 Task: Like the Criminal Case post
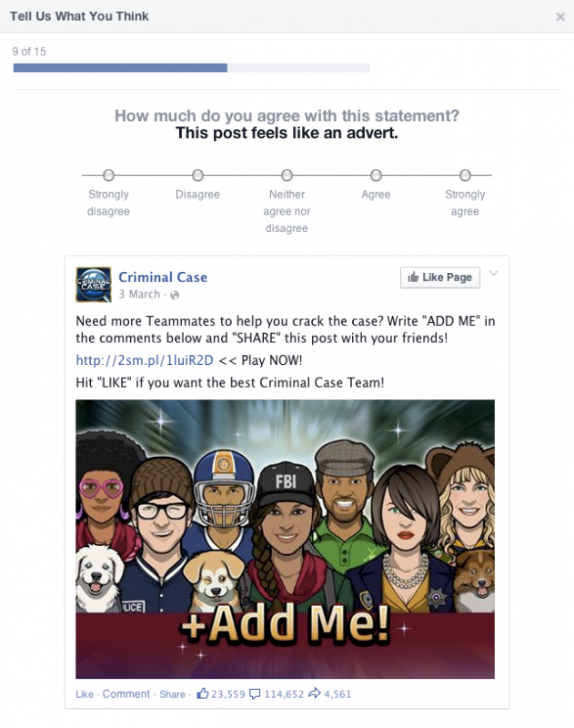85,694
